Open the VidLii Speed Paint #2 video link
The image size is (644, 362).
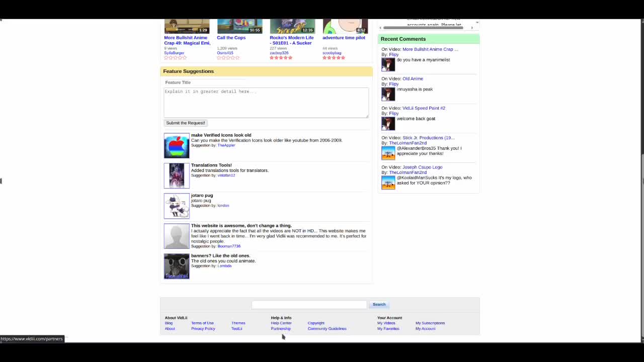coord(424,108)
